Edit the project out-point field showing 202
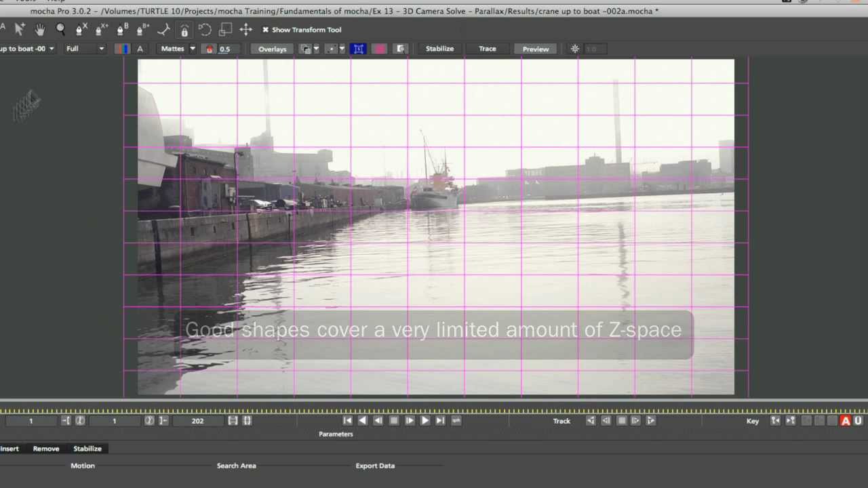Image resolution: width=868 pixels, height=488 pixels. point(197,421)
